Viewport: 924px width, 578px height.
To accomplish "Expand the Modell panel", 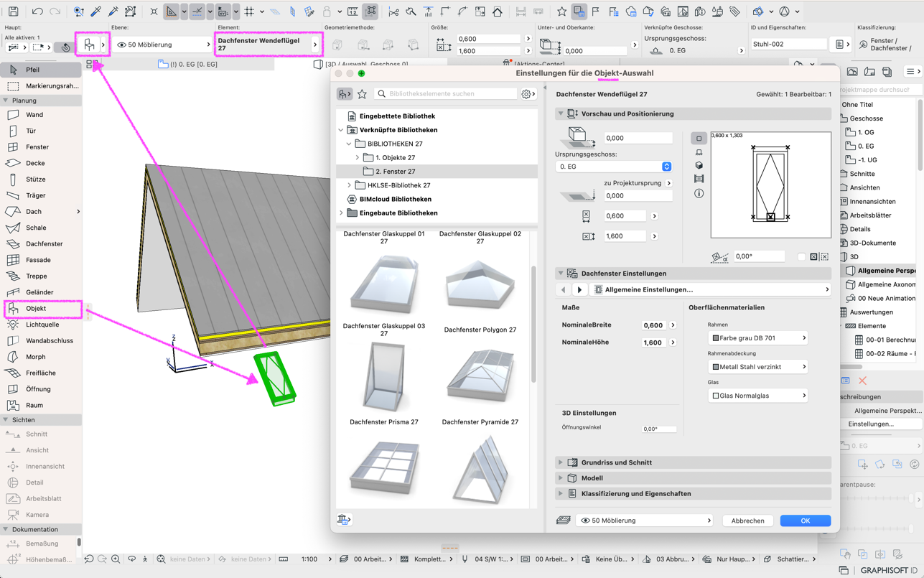I will 560,478.
